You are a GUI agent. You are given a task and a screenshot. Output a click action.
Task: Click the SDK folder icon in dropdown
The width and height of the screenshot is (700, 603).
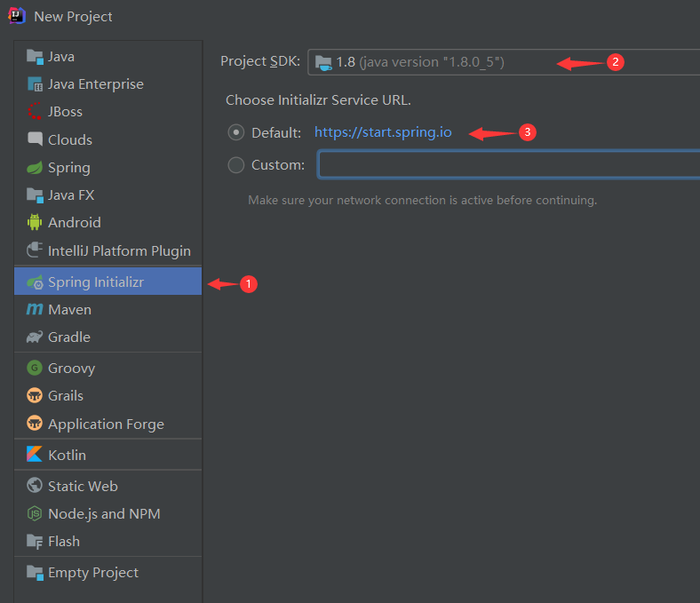tap(323, 62)
